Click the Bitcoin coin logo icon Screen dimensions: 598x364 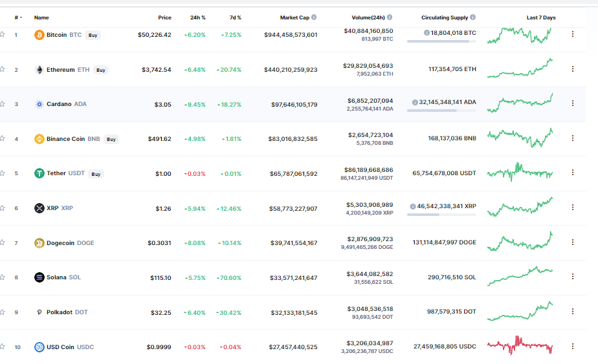(x=39, y=35)
